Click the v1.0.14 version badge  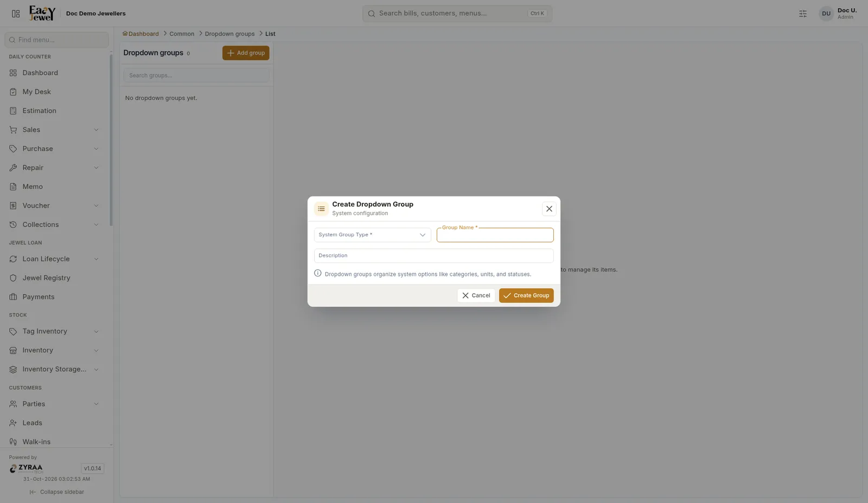pyautogui.click(x=92, y=468)
